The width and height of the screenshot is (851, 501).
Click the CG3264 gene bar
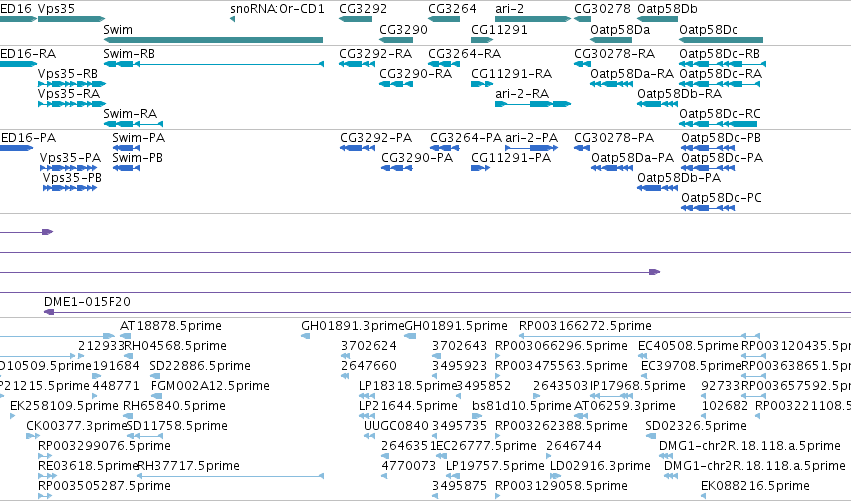click(444, 19)
